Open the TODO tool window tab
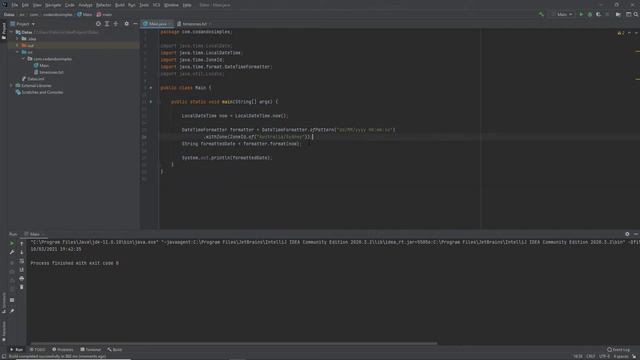Screen dimensions: 640x360 tap(37, 350)
